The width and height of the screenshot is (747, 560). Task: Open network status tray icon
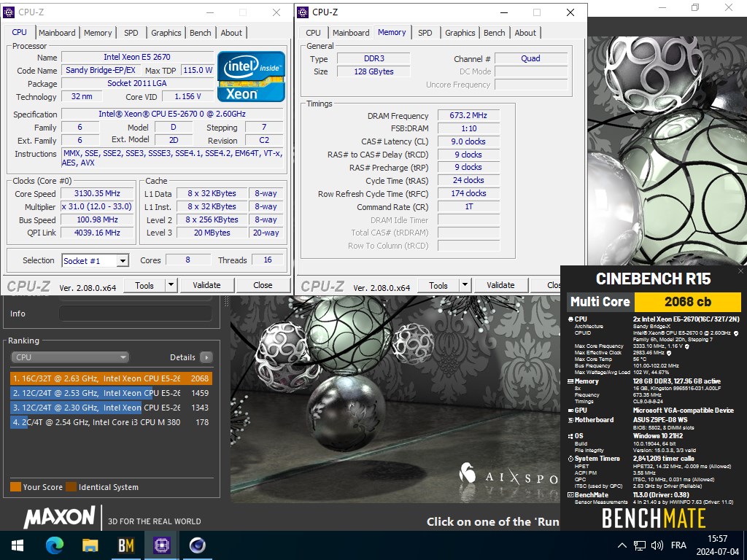click(x=639, y=545)
